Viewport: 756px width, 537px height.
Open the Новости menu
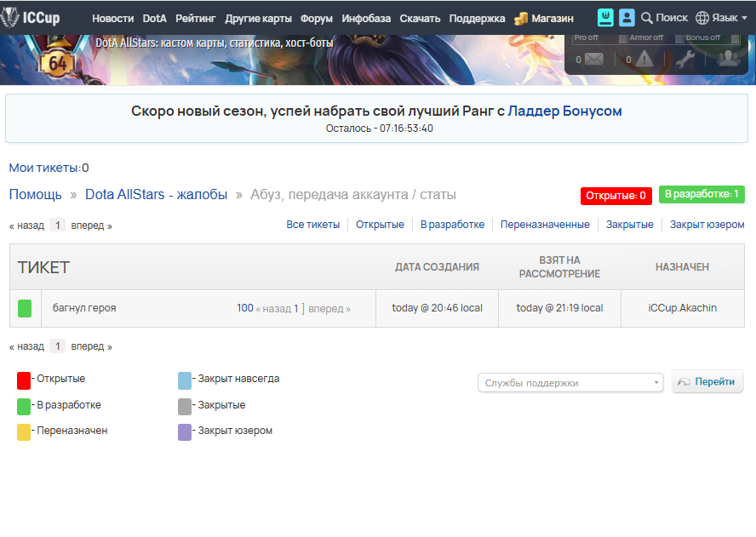coord(113,19)
